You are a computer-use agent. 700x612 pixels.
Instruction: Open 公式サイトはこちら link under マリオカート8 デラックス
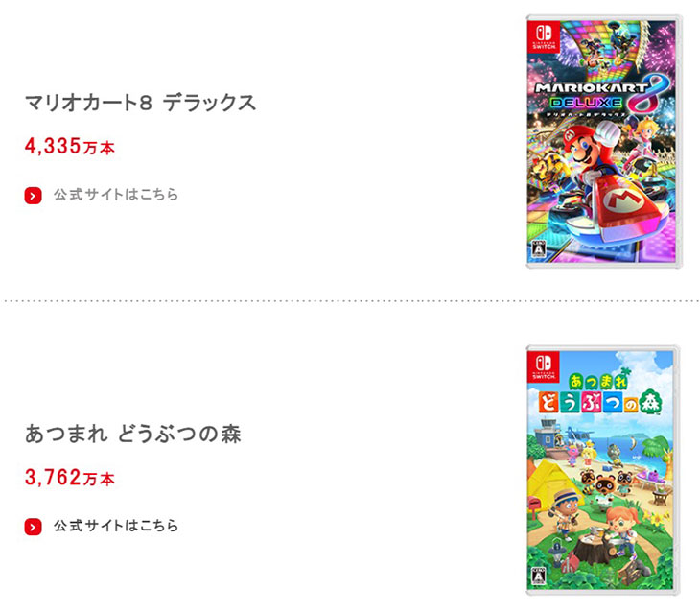115,195
